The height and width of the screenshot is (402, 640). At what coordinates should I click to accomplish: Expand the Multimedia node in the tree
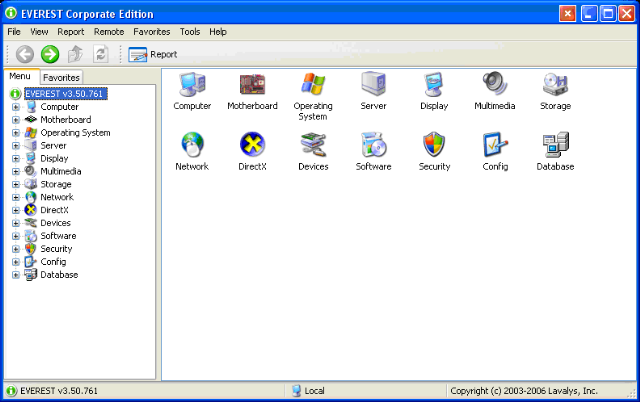tap(16, 171)
